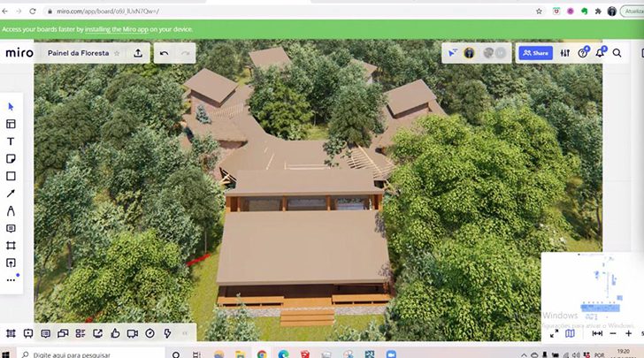Open the Upload tool
This screenshot has height=358, width=644.
tap(11, 263)
